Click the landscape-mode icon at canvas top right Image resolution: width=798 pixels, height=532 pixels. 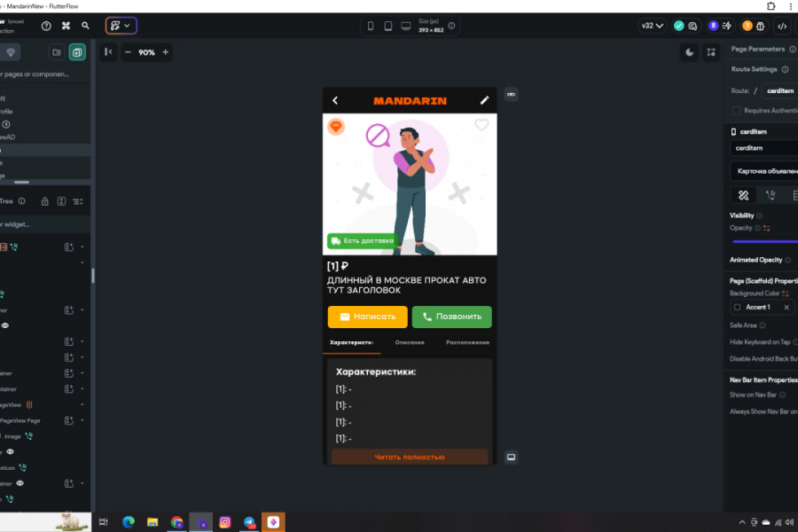pyautogui.click(x=511, y=94)
